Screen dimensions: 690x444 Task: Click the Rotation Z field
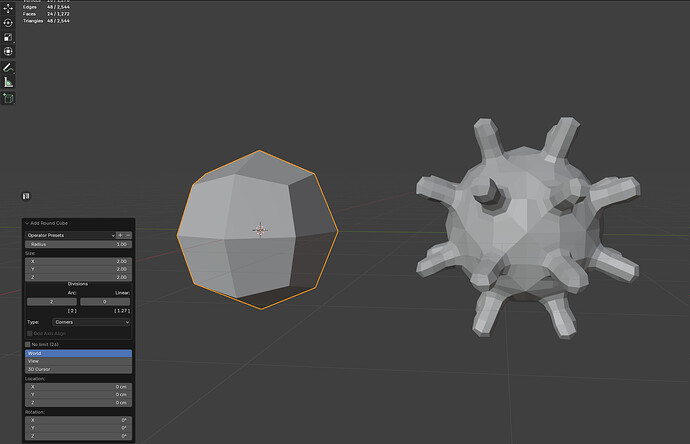click(78, 436)
